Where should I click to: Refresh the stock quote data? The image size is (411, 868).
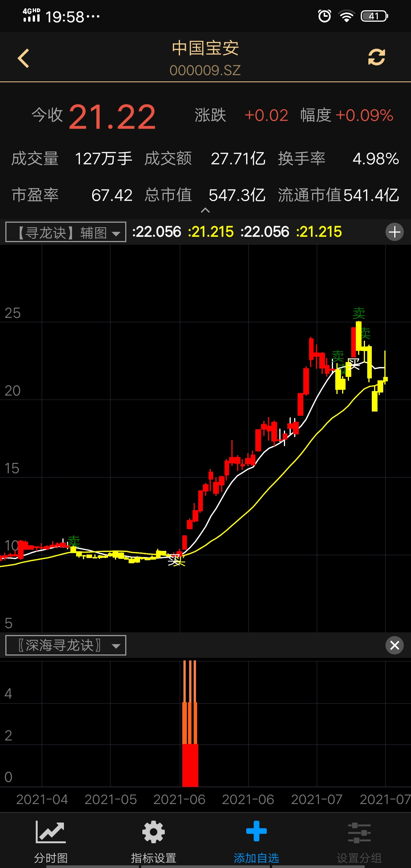pyautogui.click(x=376, y=57)
